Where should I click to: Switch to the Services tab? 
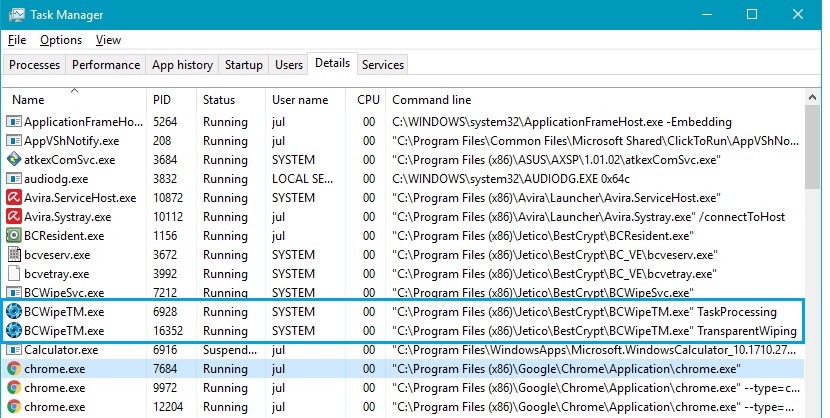pos(383,65)
